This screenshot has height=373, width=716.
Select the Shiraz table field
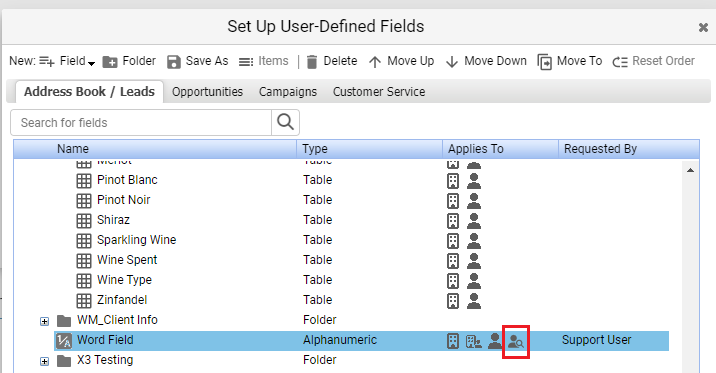pyautogui.click(x=113, y=220)
